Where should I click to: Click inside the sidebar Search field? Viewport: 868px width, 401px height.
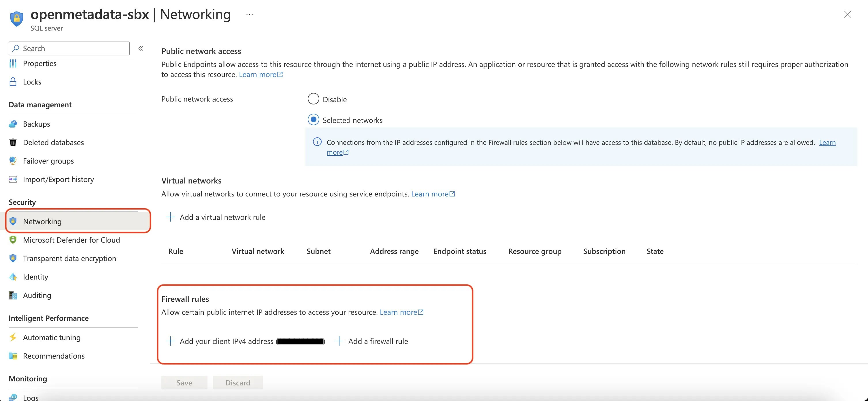click(x=69, y=48)
